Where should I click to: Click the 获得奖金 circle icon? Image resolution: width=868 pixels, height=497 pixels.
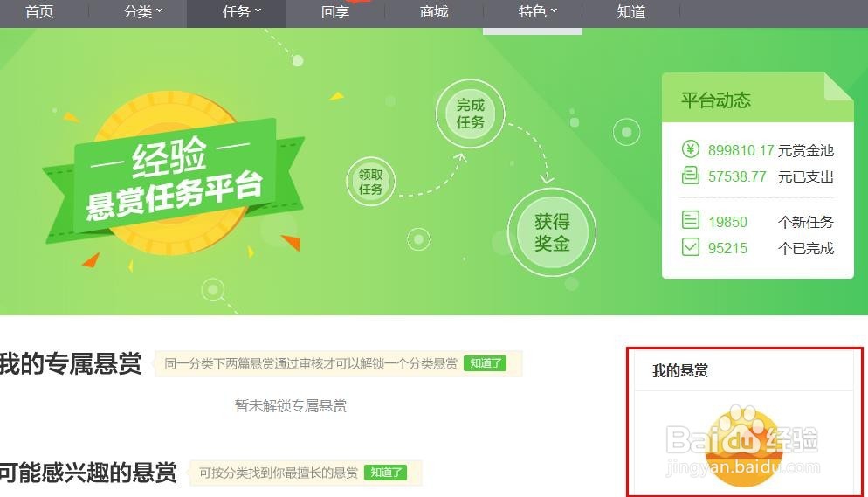551,232
